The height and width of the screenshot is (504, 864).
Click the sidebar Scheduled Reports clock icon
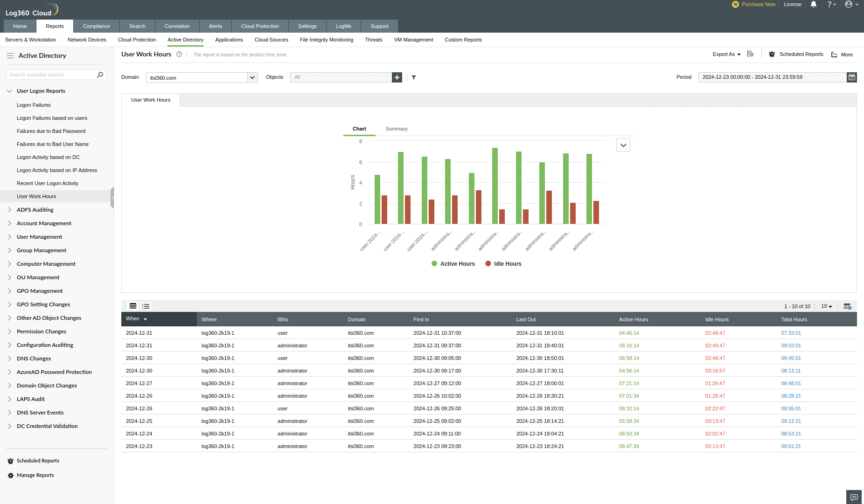[10, 461]
